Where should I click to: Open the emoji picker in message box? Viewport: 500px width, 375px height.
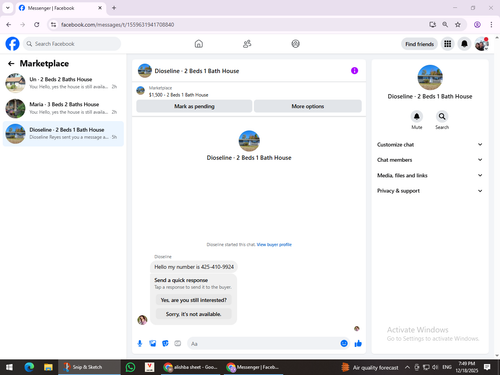pyautogui.click(x=344, y=343)
